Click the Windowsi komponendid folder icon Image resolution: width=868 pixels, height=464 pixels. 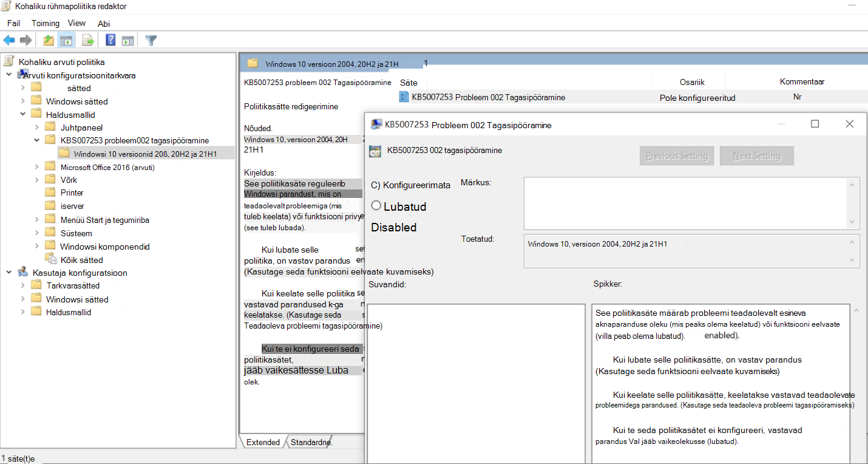[x=50, y=246]
